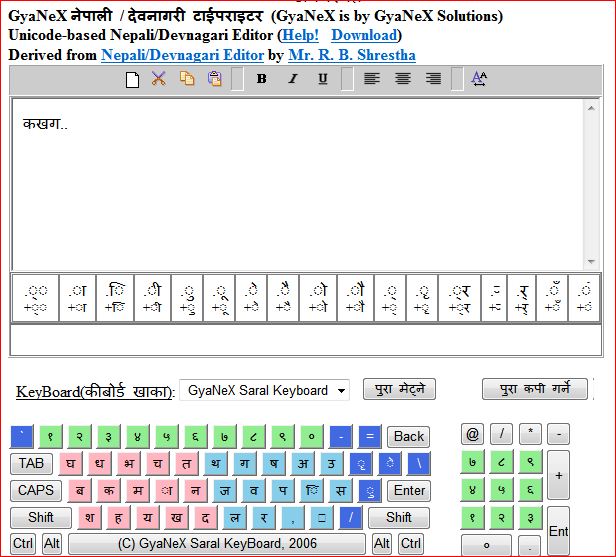Open Nepali/Devnagari Editor link
The image size is (616, 557).
(x=182, y=55)
